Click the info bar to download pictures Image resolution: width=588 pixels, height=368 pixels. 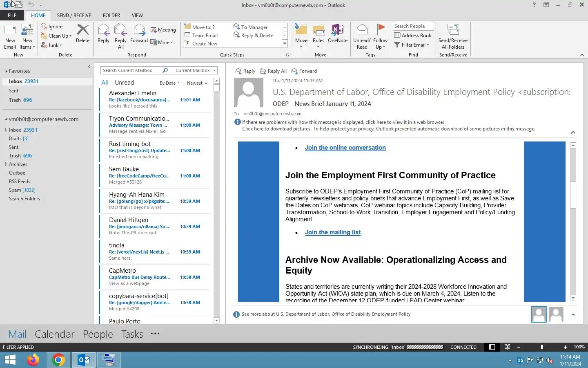(388, 129)
